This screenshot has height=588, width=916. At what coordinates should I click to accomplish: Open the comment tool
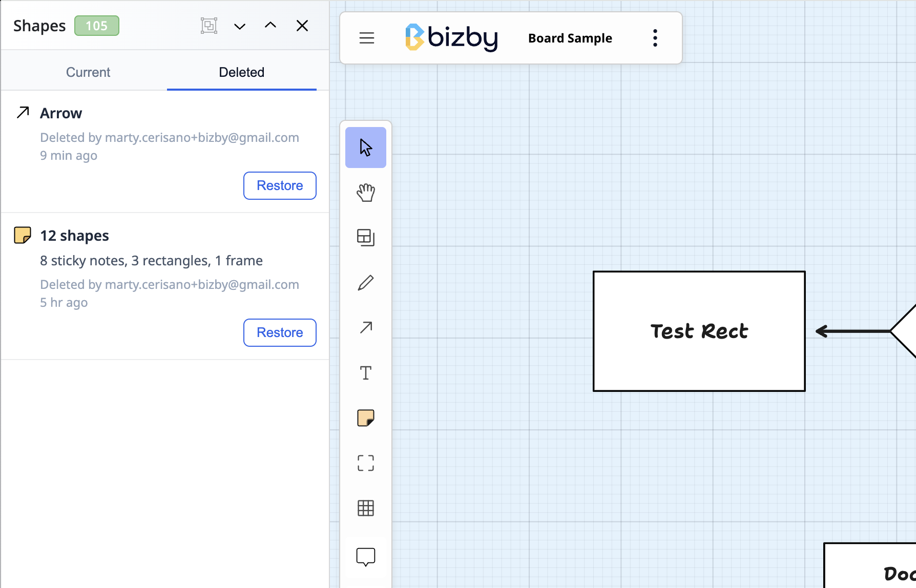[366, 557]
